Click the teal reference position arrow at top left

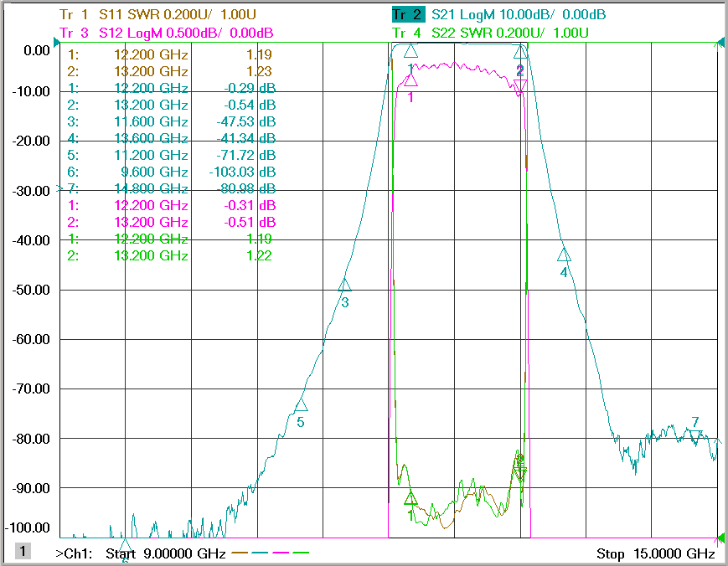click(x=57, y=43)
